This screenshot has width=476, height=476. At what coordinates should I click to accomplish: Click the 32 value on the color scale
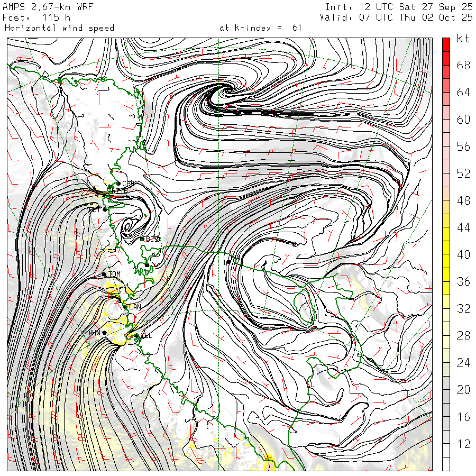[463, 308]
